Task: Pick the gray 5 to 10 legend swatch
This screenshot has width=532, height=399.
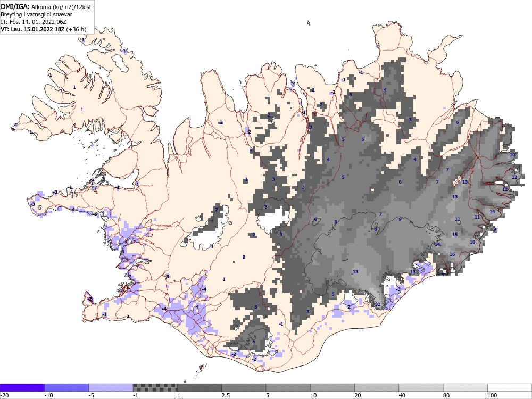Action: click(288, 387)
